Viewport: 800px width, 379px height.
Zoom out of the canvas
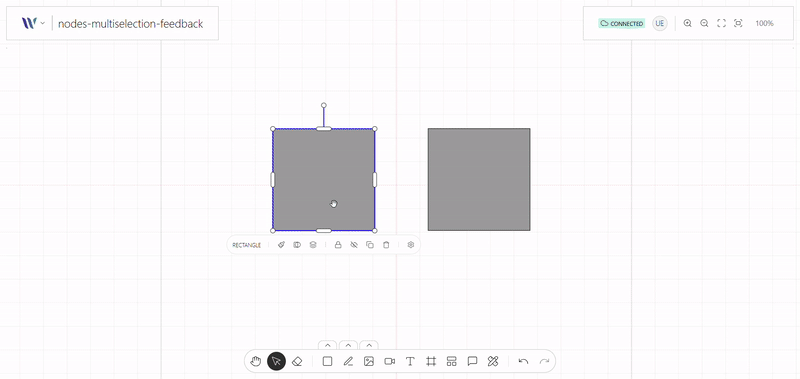click(705, 23)
